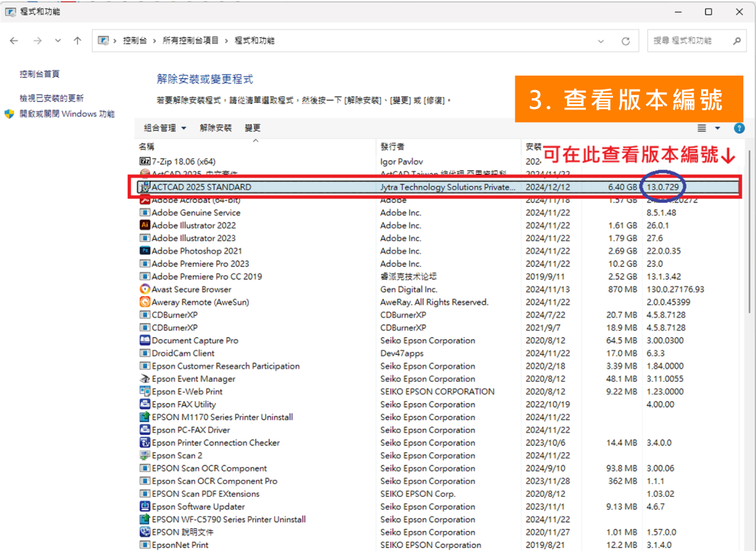
Task: Select the Adobe Photoshop 2021 icon
Action: pos(145,251)
